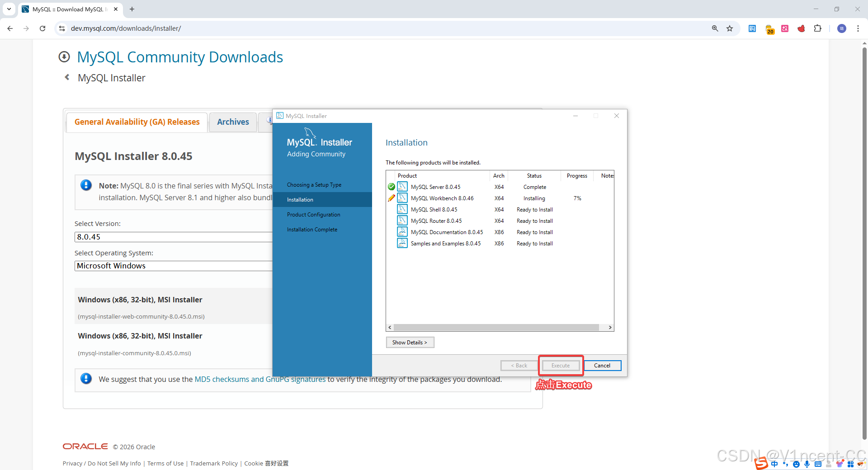The image size is (868, 470).
Task: Click the pencil status icon beside MySQL Workbench
Action: pos(392,198)
